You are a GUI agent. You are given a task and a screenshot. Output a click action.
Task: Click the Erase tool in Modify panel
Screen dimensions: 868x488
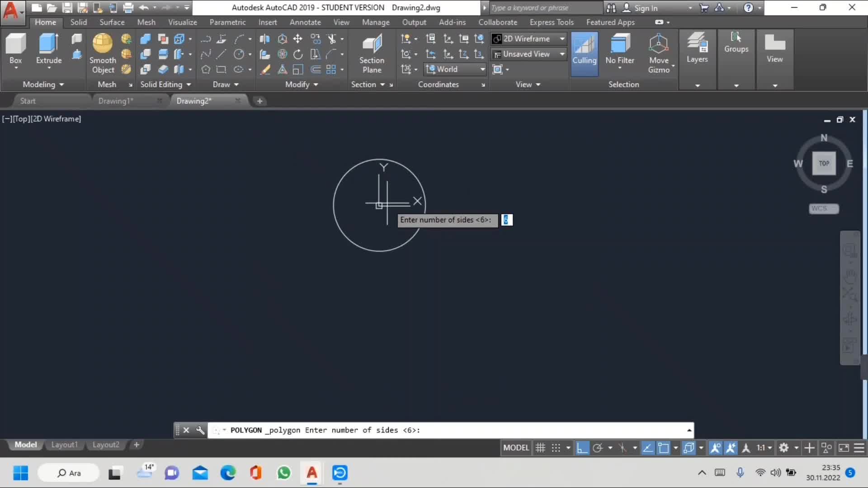coord(265,70)
